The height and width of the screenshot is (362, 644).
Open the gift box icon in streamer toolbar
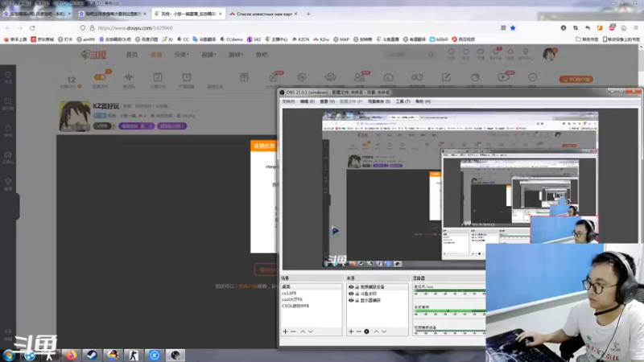pos(244,77)
